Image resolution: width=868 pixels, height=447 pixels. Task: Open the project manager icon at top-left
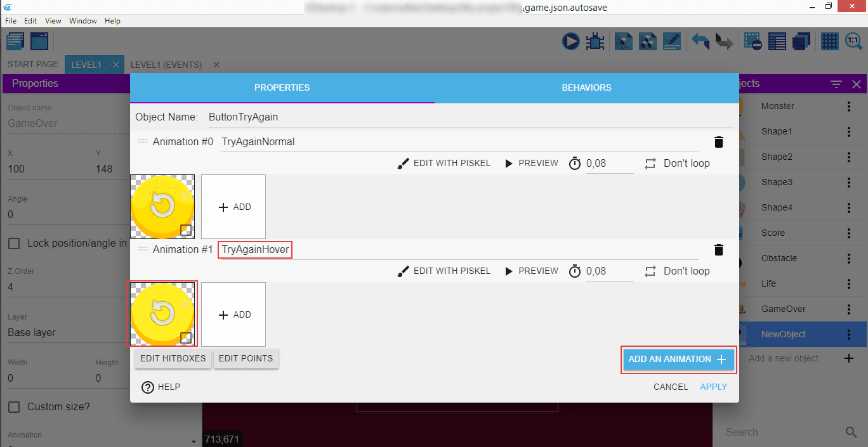pyautogui.click(x=15, y=42)
